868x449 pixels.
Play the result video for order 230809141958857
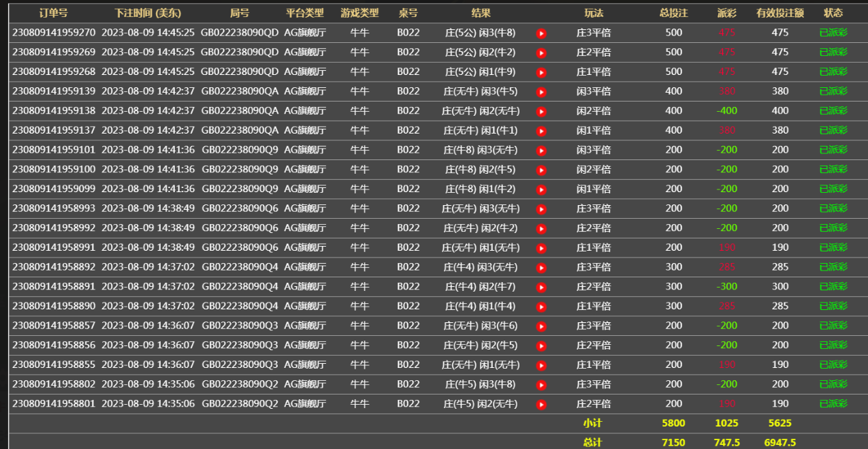[x=541, y=326]
